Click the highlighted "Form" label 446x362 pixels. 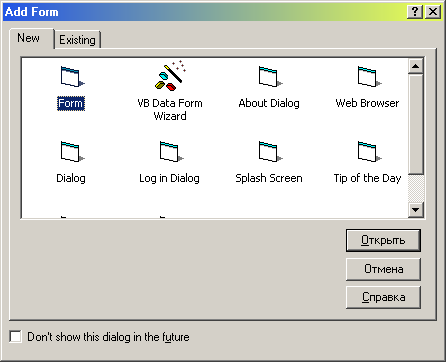[x=71, y=103]
